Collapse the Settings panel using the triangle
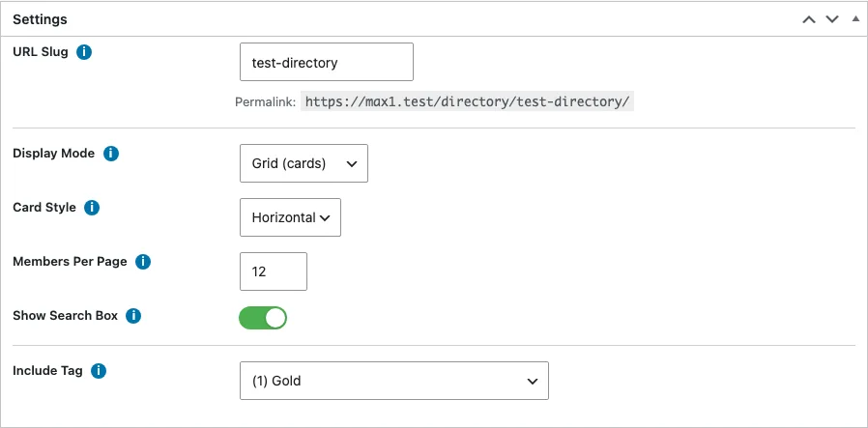This screenshot has height=428, width=868. (855, 18)
